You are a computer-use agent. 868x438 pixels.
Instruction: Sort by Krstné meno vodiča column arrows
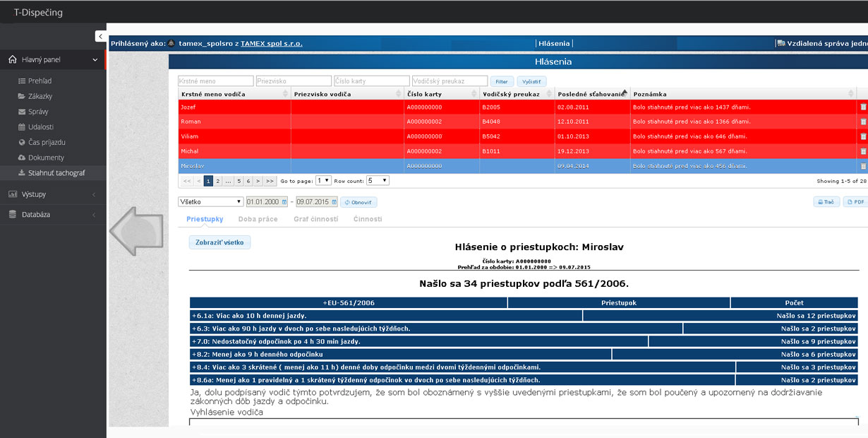tap(285, 94)
